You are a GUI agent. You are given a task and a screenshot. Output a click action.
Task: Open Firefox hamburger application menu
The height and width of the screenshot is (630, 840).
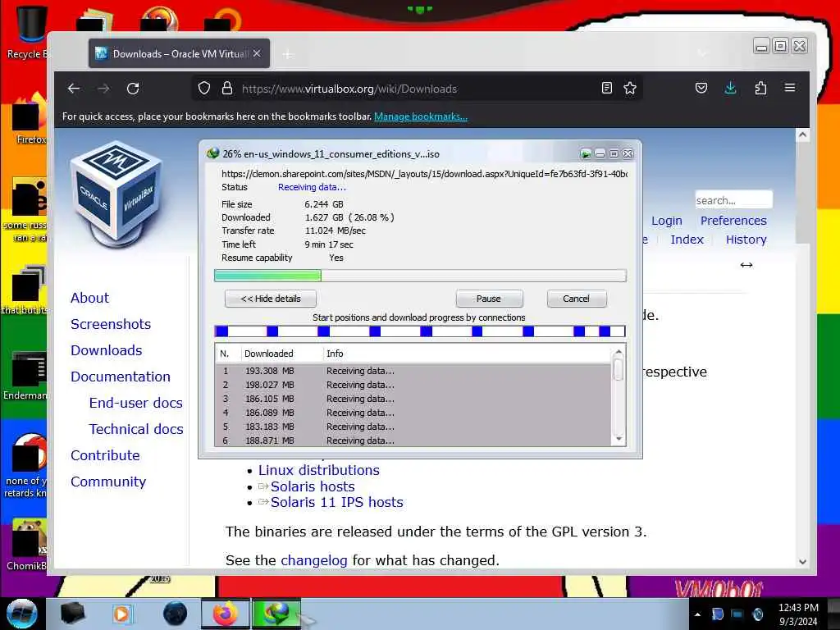pyautogui.click(x=790, y=87)
